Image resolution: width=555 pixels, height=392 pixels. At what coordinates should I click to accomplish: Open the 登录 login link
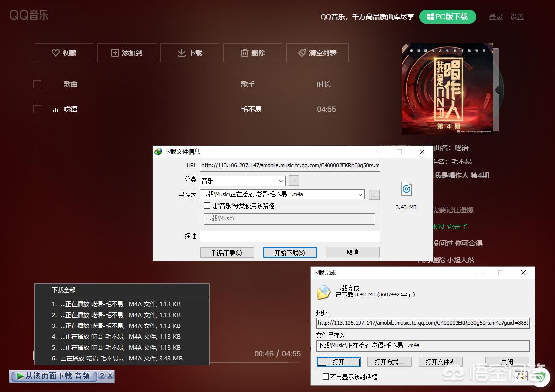495,17
